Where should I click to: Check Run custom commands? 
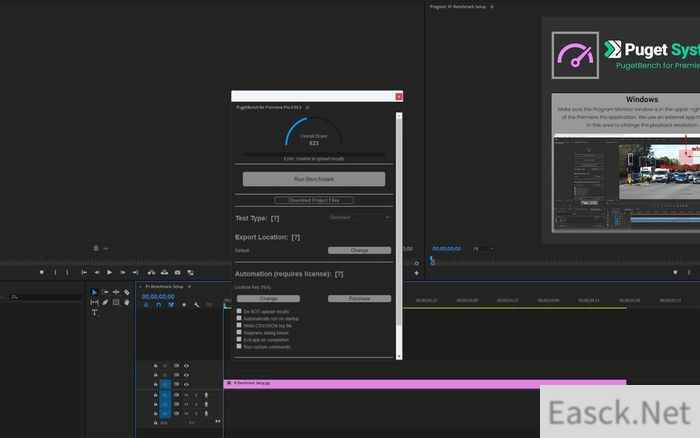(x=239, y=346)
